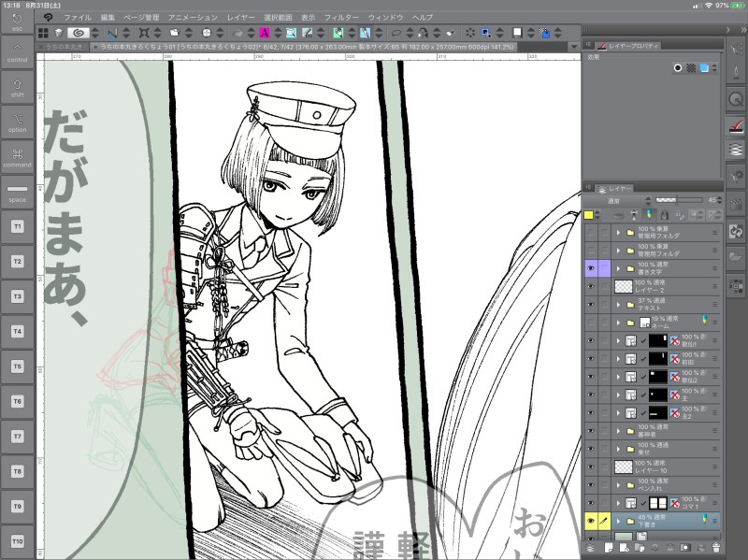This screenshot has height=560, width=748.
Task: Click the tone effect checkered icon
Action: pos(691,68)
